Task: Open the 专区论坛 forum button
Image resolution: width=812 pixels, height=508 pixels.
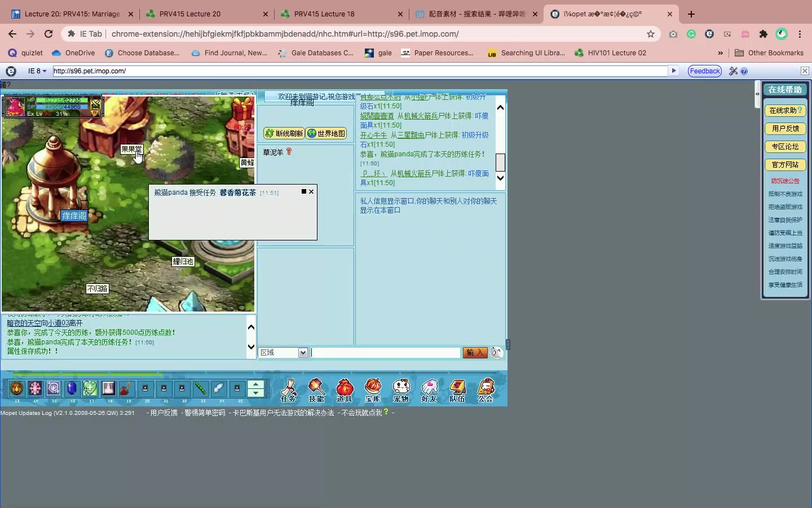Action: [785, 147]
